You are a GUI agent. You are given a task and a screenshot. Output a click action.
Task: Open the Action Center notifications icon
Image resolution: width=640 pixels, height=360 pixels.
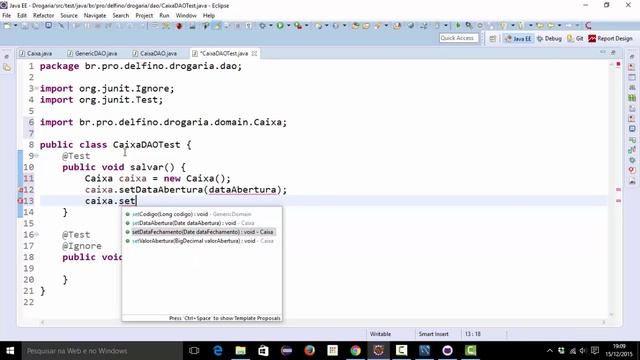pos(595,351)
